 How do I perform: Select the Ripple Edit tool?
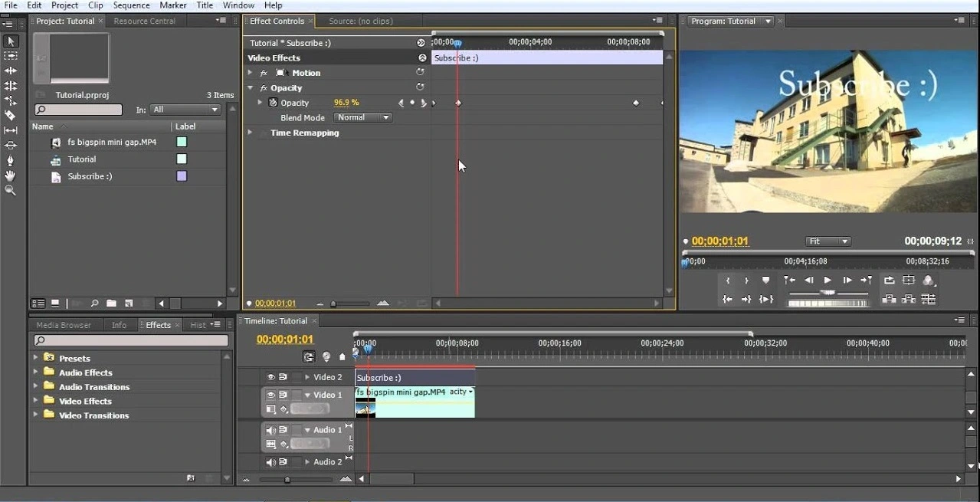pyautogui.click(x=11, y=71)
